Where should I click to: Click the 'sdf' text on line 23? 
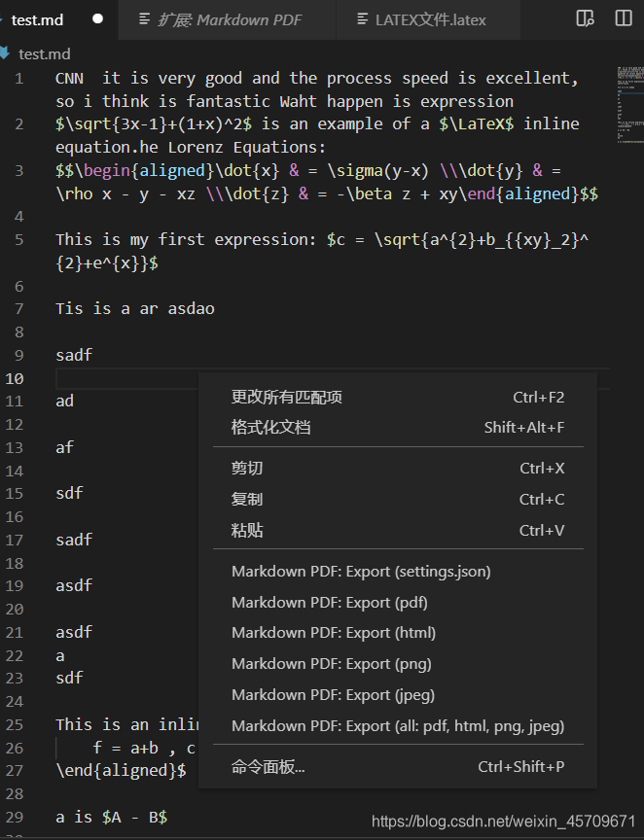70,678
